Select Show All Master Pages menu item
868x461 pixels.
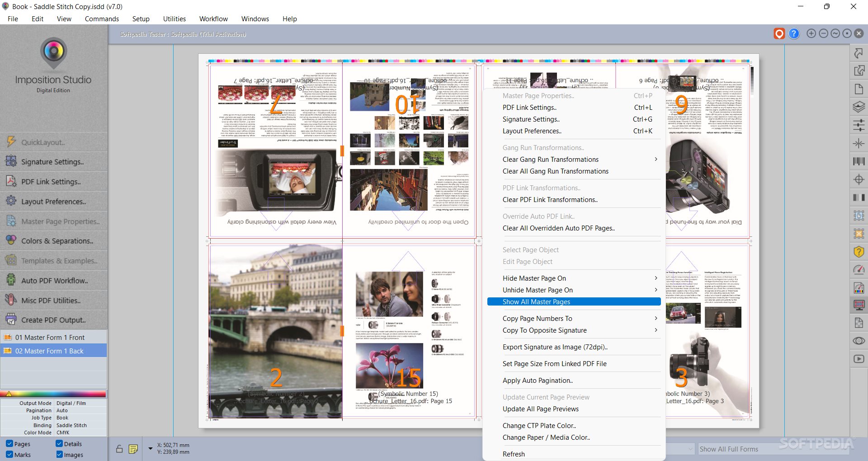pyautogui.click(x=574, y=302)
